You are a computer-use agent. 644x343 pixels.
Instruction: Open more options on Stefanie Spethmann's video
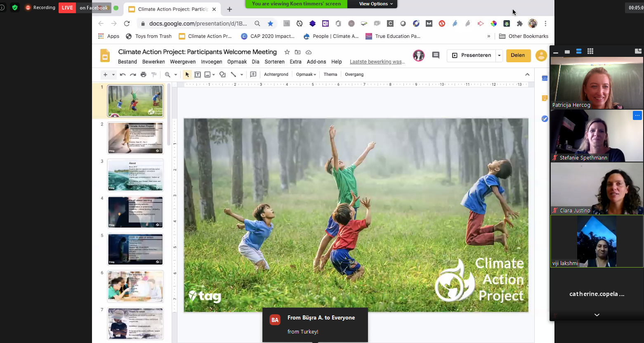click(637, 115)
